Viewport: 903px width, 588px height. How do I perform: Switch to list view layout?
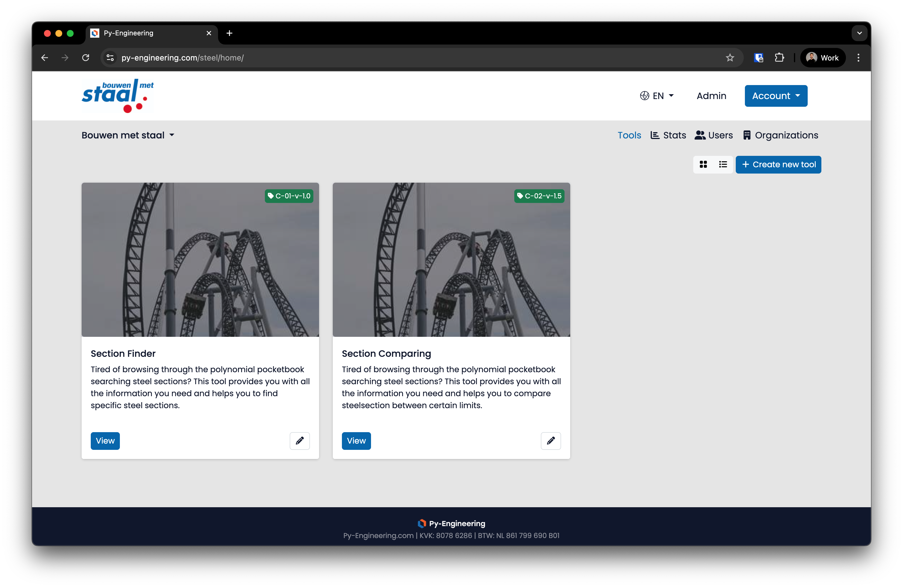pyautogui.click(x=723, y=164)
